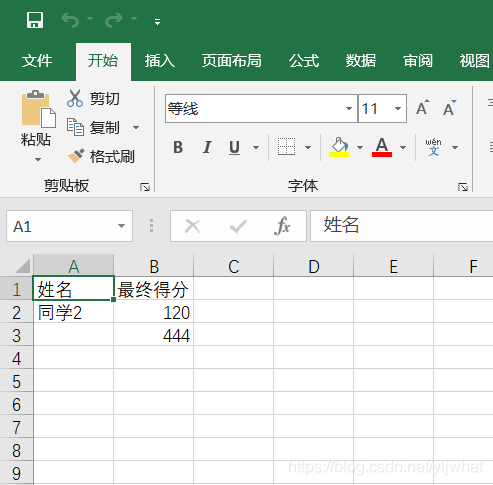Toggle Underline formatting

coord(235,147)
